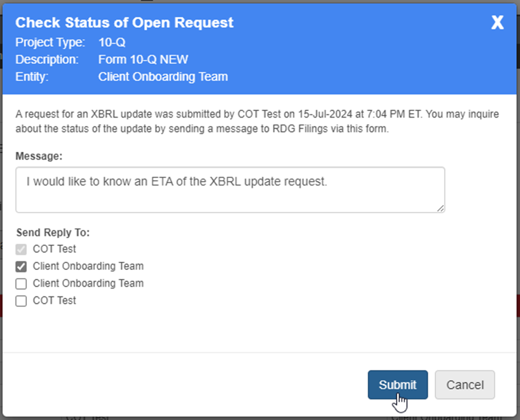Close the dialog with the X icon
The width and height of the screenshot is (520, 420).
point(497,23)
